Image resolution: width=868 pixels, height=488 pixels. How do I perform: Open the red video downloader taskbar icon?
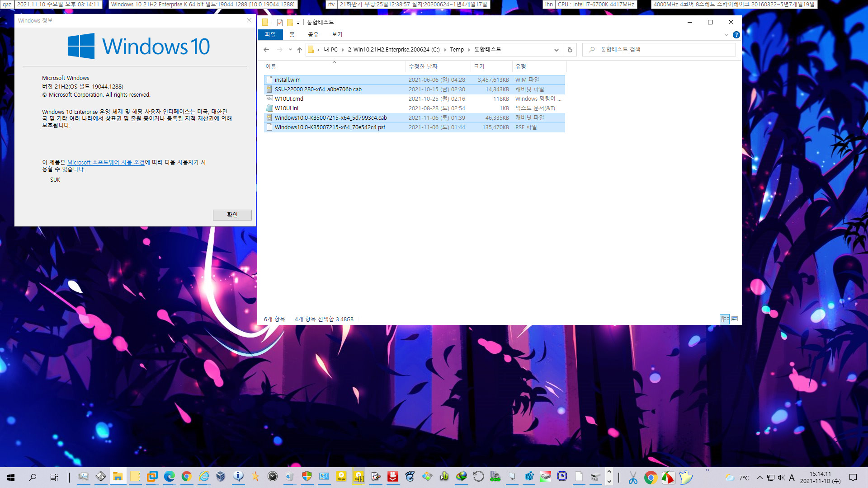click(x=393, y=477)
